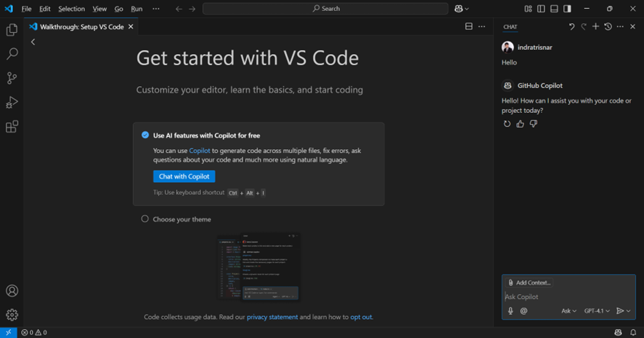Open the Customize Layout icon

pyautogui.click(x=528, y=9)
